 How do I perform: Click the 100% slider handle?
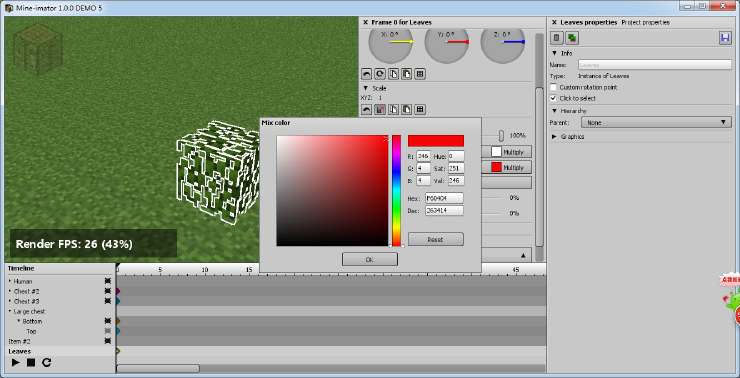point(501,136)
